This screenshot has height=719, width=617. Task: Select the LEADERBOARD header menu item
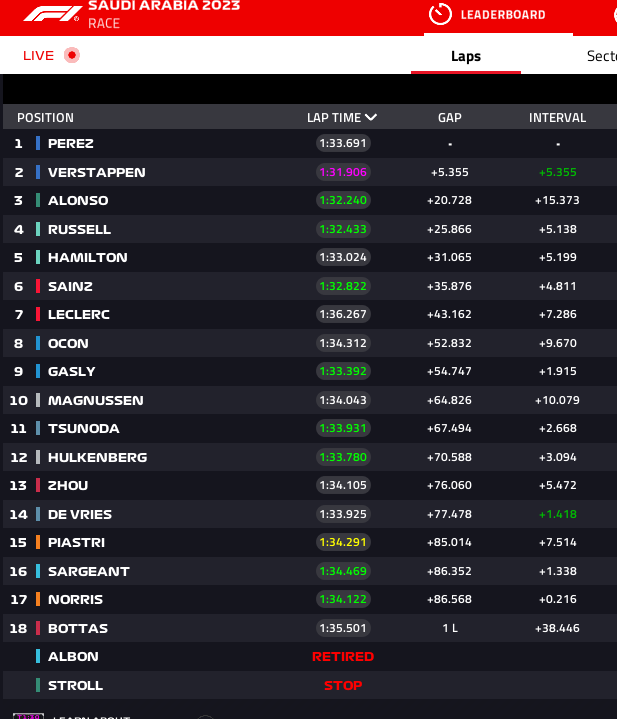[x=503, y=15]
